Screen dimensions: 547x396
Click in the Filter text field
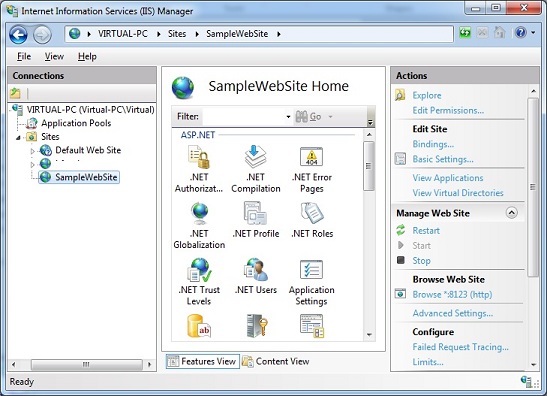coord(245,116)
